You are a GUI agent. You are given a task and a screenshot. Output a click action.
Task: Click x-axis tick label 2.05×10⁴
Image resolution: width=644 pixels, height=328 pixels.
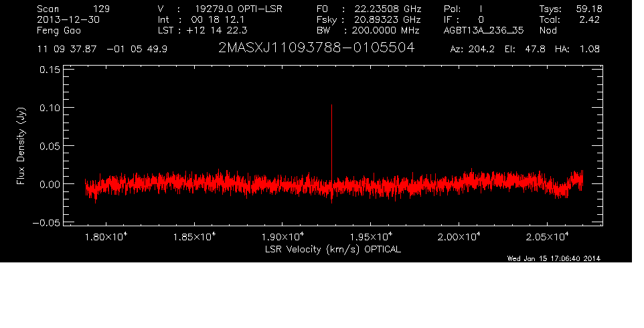pos(547,237)
